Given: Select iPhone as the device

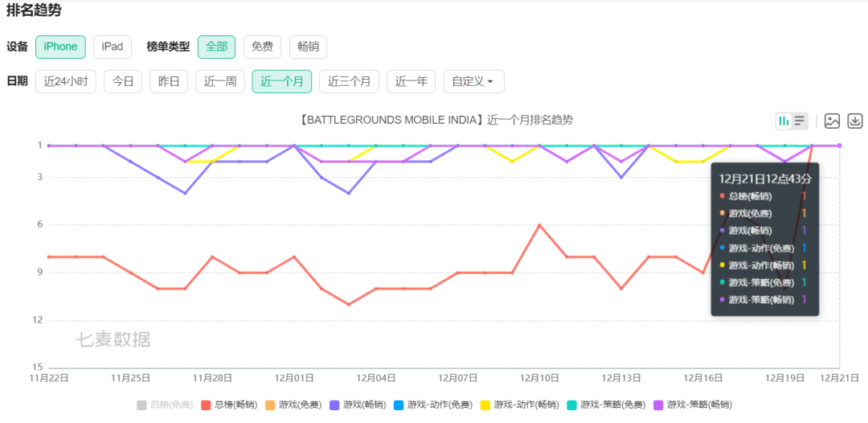Looking at the screenshot, I should [x=60, y=47].
